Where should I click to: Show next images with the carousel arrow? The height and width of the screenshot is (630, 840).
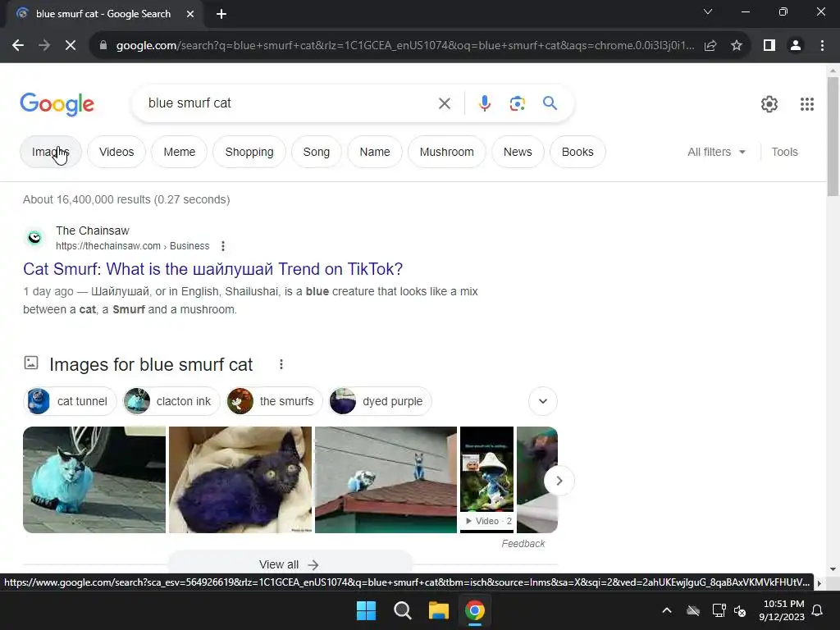click(x=559, y=481)
